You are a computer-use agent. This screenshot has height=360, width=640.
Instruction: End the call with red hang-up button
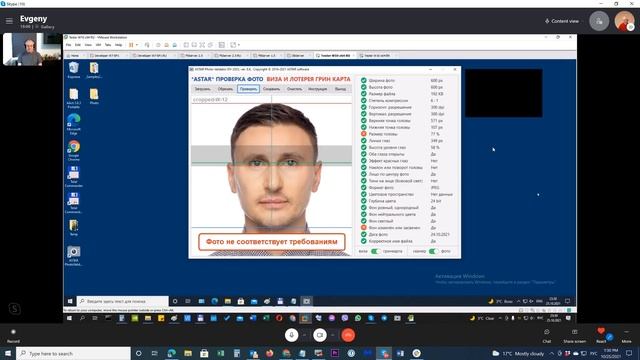coord(348,335)
